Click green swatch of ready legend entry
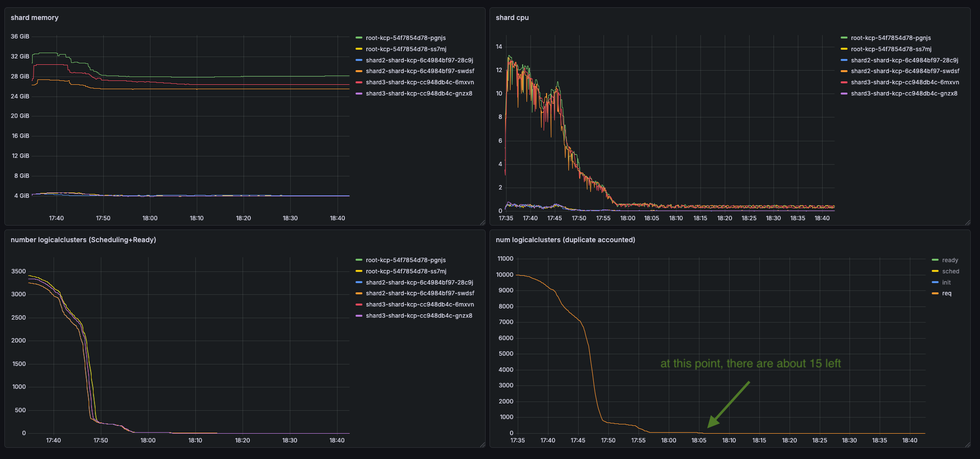This screenshot has height=459, width=980. pos(935,260)
